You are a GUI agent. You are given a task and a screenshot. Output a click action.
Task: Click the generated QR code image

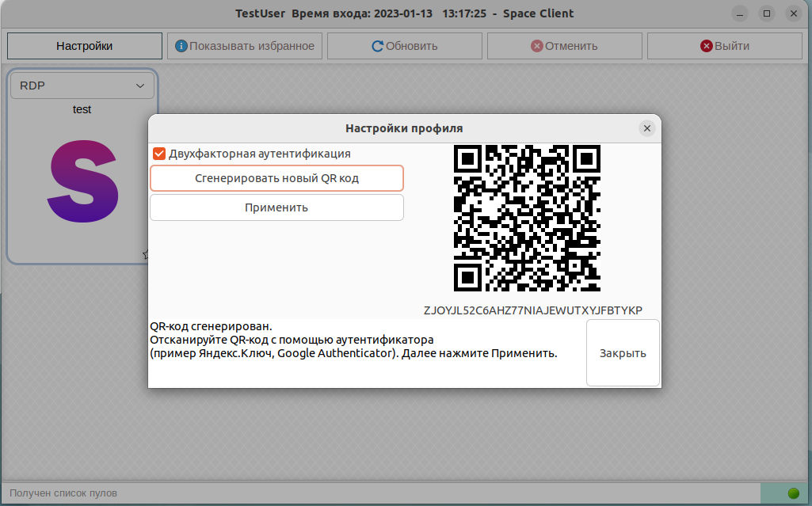click(x=527, y=218)
